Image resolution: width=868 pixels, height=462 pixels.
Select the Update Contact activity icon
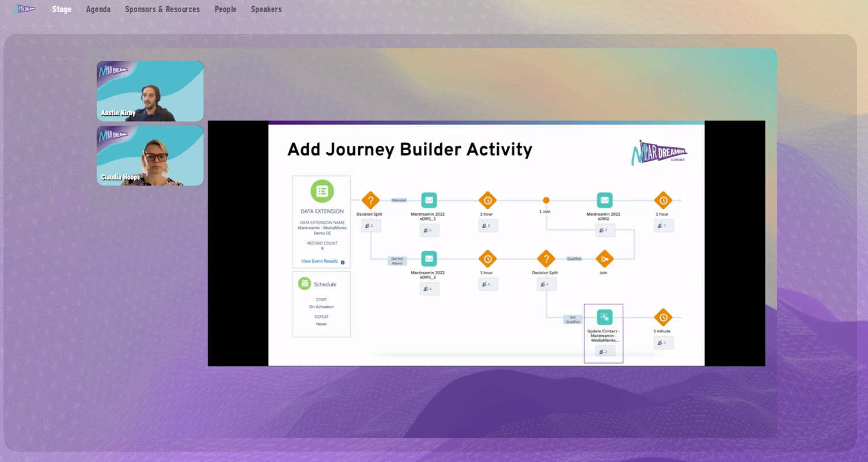click(x=605, y=317)
